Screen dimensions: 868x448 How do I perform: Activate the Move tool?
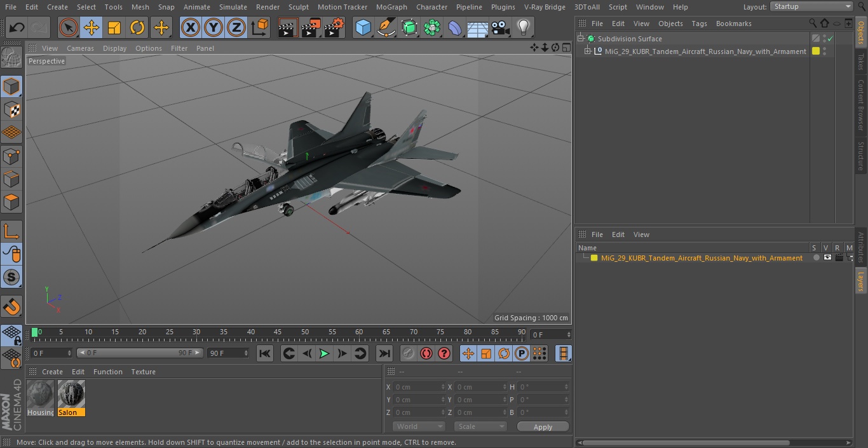pyautogui.click(x=92, y=28)
